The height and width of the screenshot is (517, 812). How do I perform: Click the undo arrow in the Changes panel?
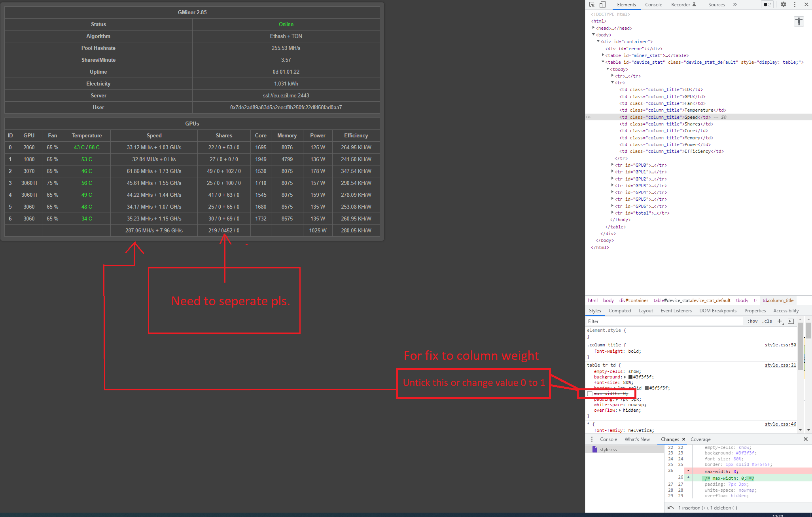[x=671, y=507]
